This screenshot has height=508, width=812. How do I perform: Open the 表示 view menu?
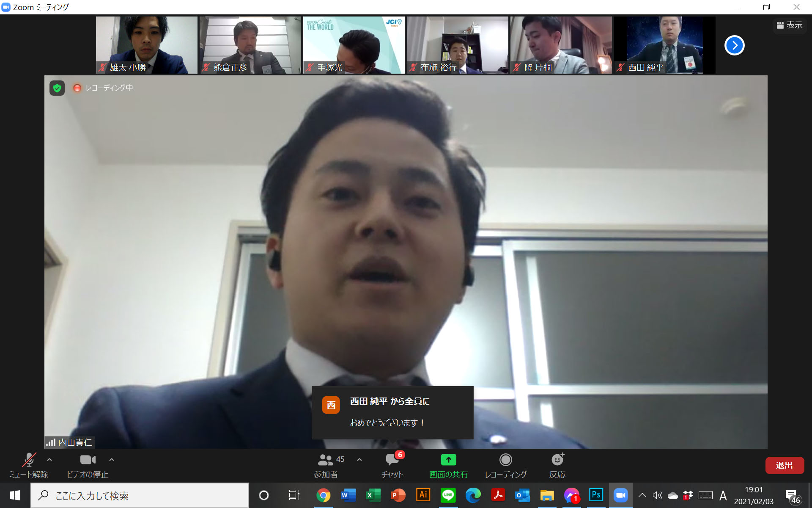click(789, 25)
